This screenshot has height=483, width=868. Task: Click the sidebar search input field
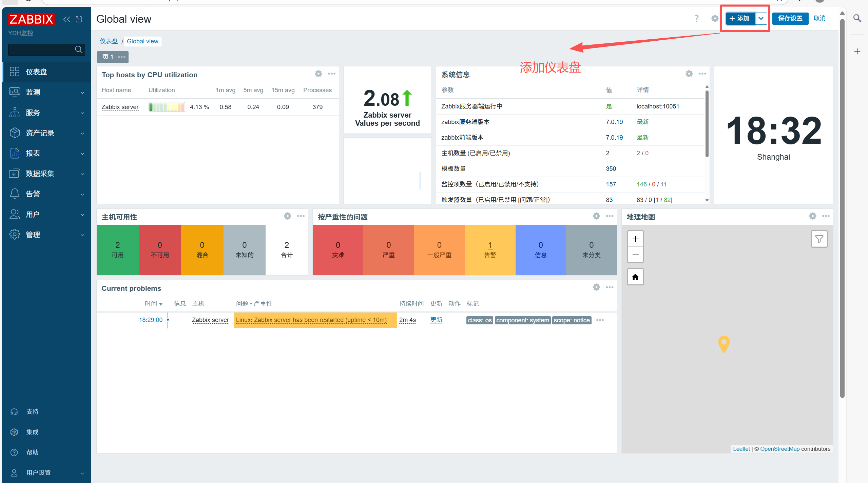tap(41, 50)
